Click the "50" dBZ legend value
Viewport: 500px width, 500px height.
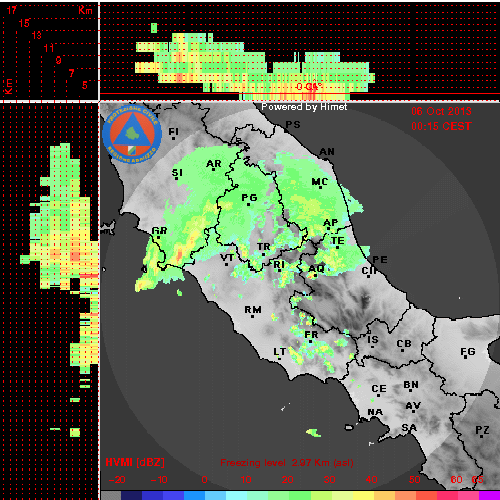pyautogui.click(x=415, y=480)
